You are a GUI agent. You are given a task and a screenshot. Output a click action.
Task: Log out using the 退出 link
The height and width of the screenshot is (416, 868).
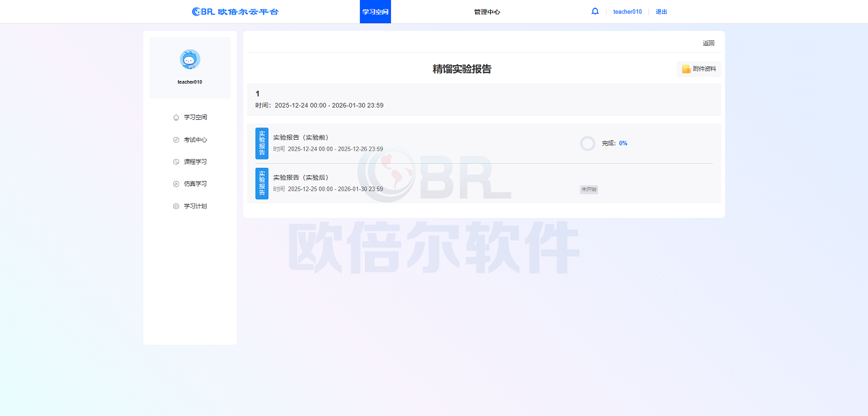pos(661,12)
